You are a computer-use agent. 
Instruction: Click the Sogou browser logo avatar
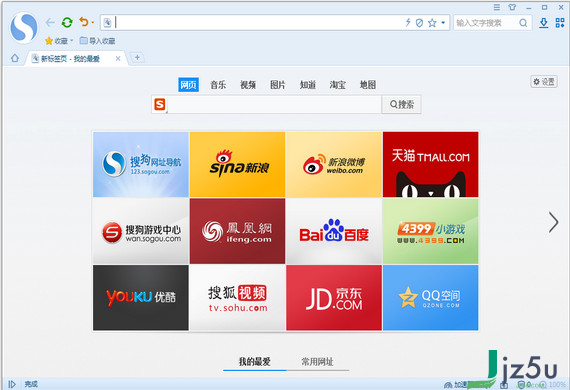24,28
